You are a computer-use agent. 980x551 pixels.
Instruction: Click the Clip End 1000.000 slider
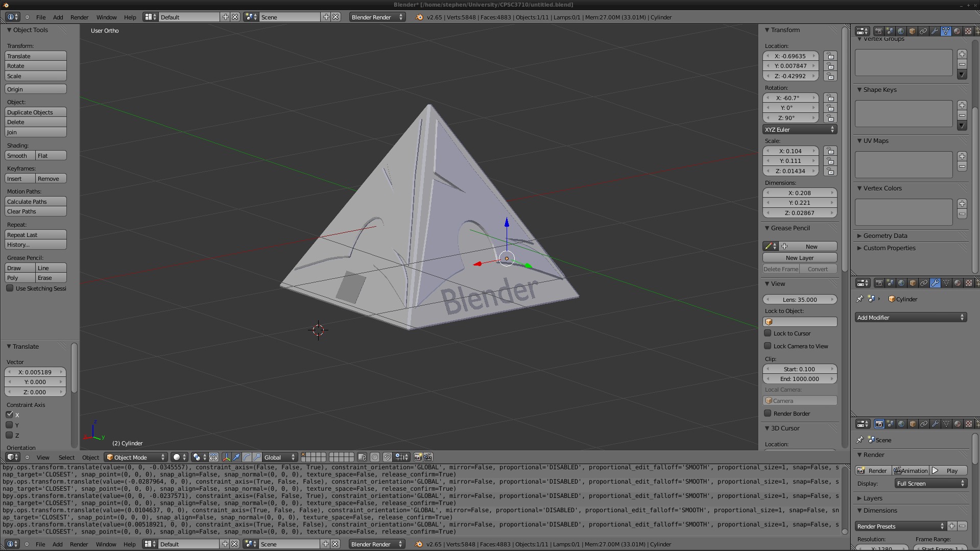800,379
